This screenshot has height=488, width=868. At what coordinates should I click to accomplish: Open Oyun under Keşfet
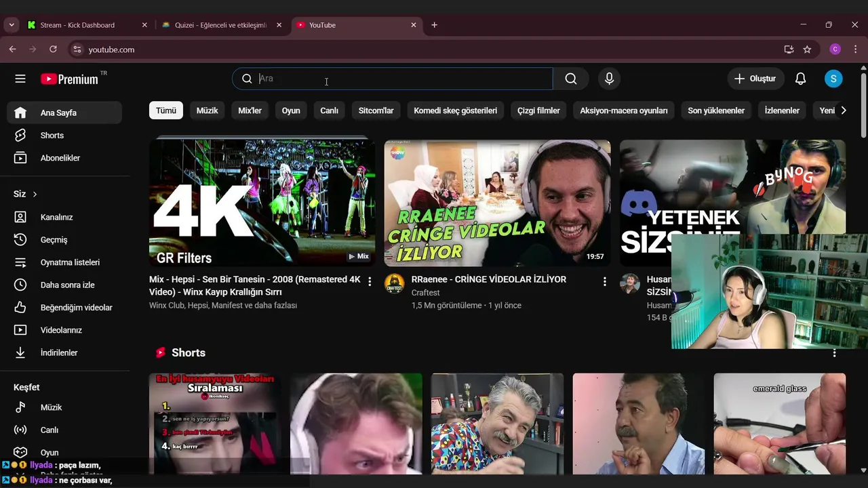[64, 452]
